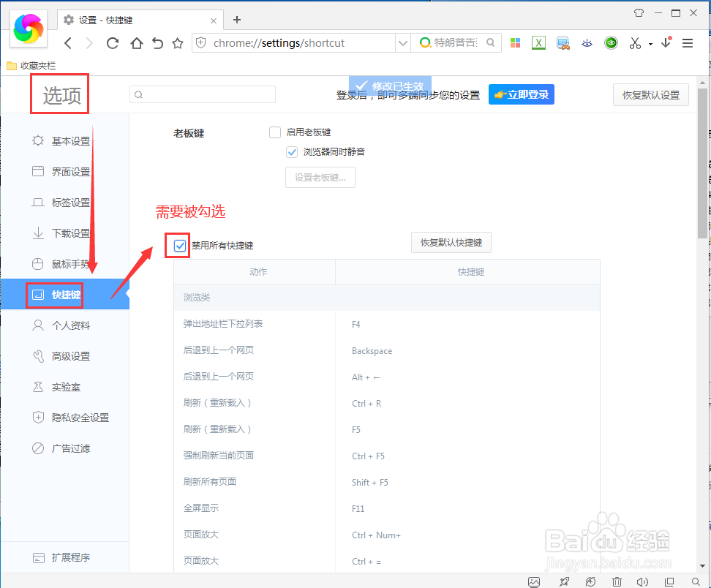Open the Excel document icon in toolbar
Viewport: 711px width, 588px height.
pos(538,42)
